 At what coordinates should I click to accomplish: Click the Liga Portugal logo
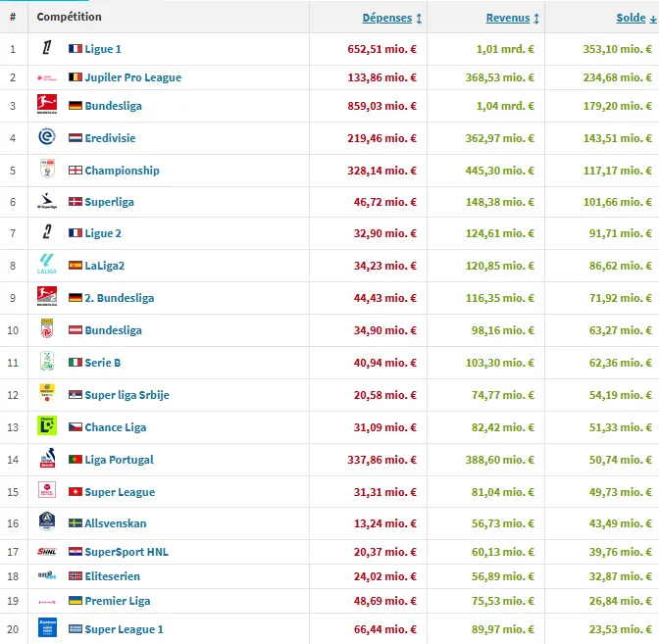point(46,459)
